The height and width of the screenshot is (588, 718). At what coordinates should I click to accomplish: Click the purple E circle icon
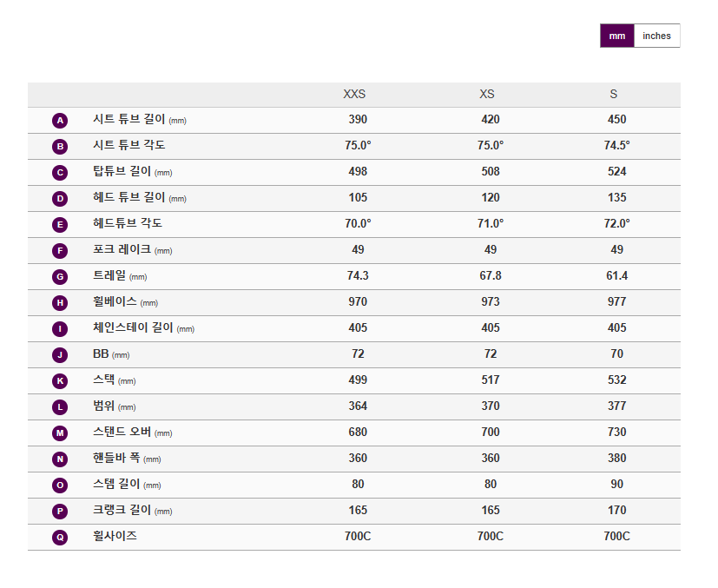(60, 225)
